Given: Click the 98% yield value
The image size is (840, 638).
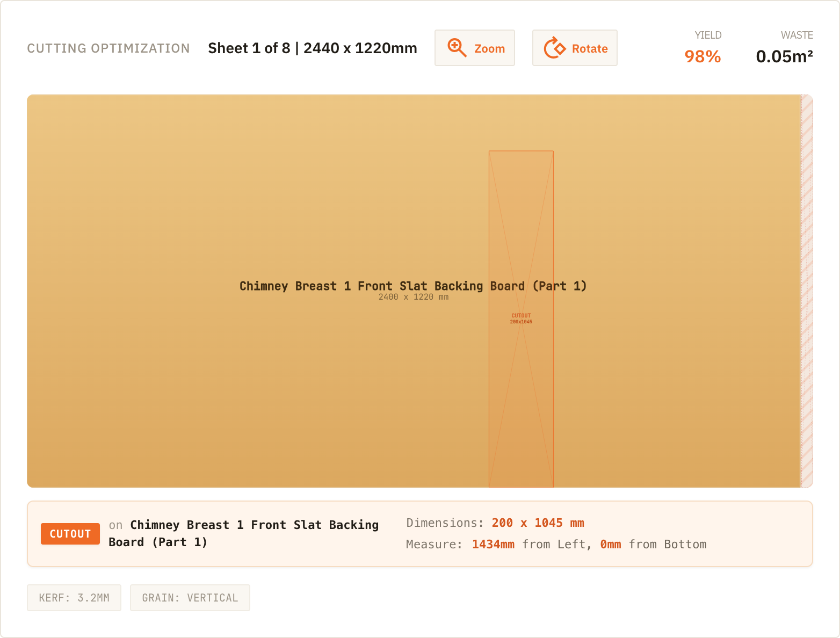Looking at the screenshot, I should 703,56.
